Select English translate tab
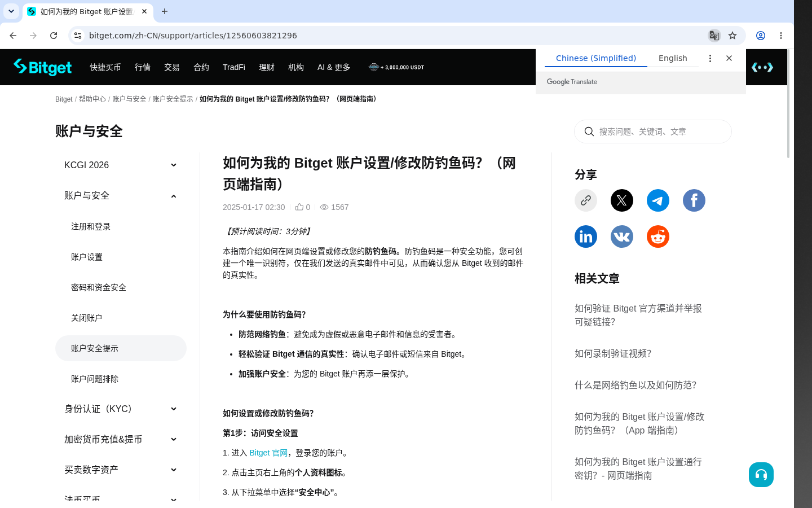 tap(673, 58)
